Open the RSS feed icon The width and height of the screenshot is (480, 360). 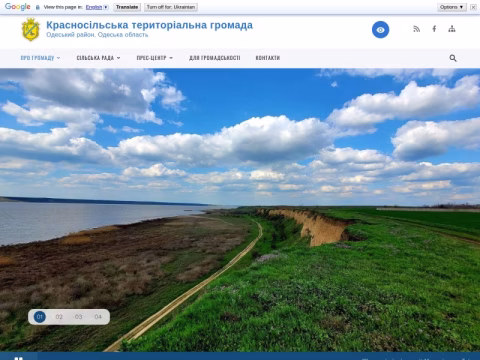(416, 29)
